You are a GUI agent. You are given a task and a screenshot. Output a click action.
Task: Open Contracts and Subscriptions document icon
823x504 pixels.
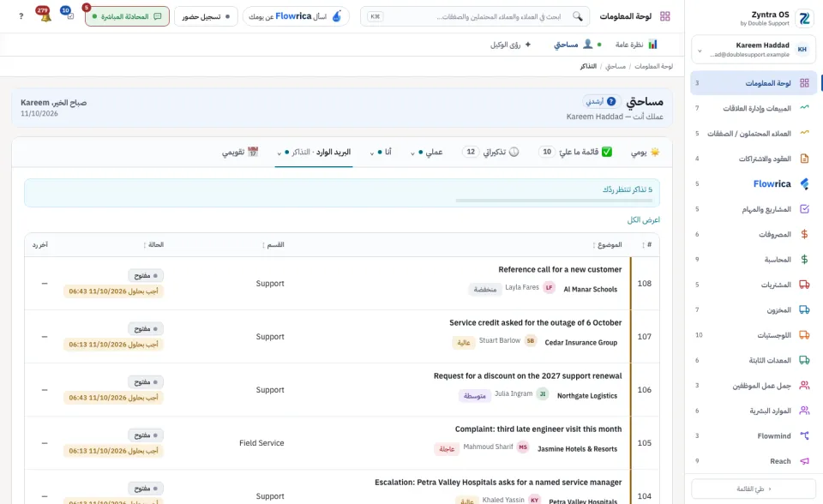[x=804, y=158]
